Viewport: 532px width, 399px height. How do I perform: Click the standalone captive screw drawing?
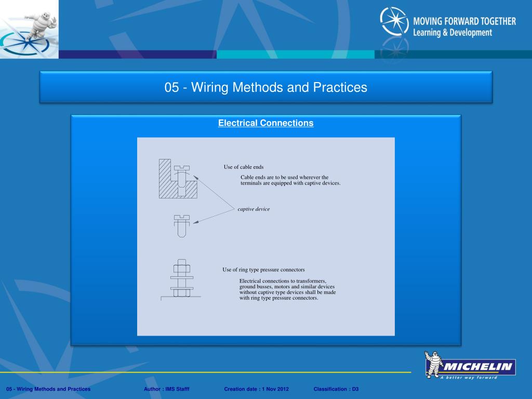pos(181,225)
